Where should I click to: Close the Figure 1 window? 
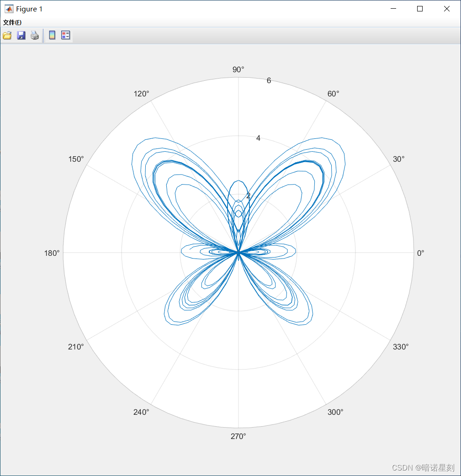tap(447, 9)
